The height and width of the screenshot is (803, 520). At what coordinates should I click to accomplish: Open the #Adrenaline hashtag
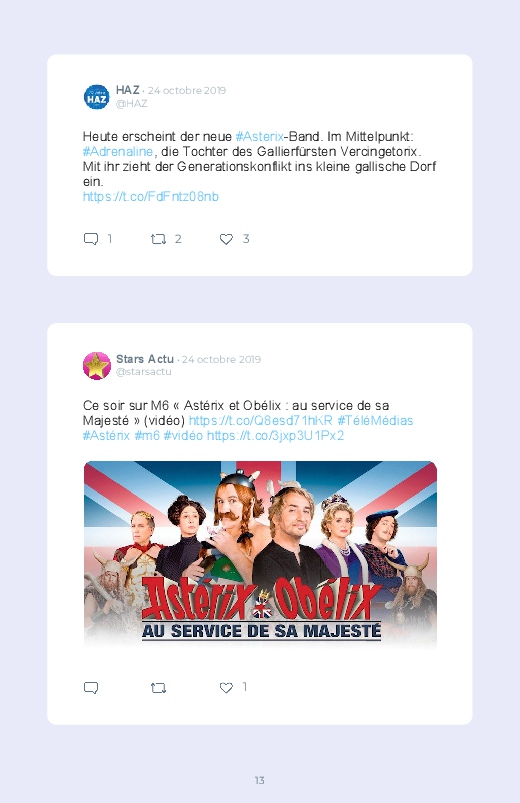click(x=118, y=152)
